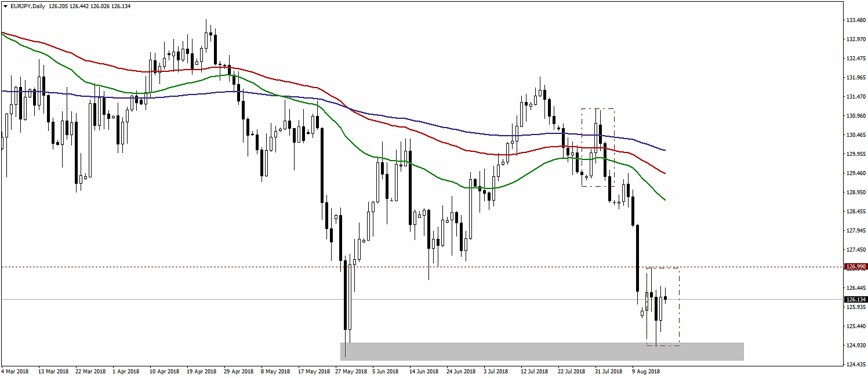Click the 22 Jul 2018 date label
This screenshot has height=378, width=868.
(x=572, y=371)
